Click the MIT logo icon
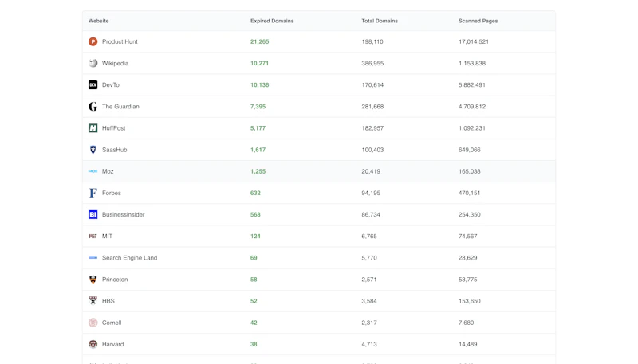The image size is (638, 364). pyautogui.click(x=93, y=236)
